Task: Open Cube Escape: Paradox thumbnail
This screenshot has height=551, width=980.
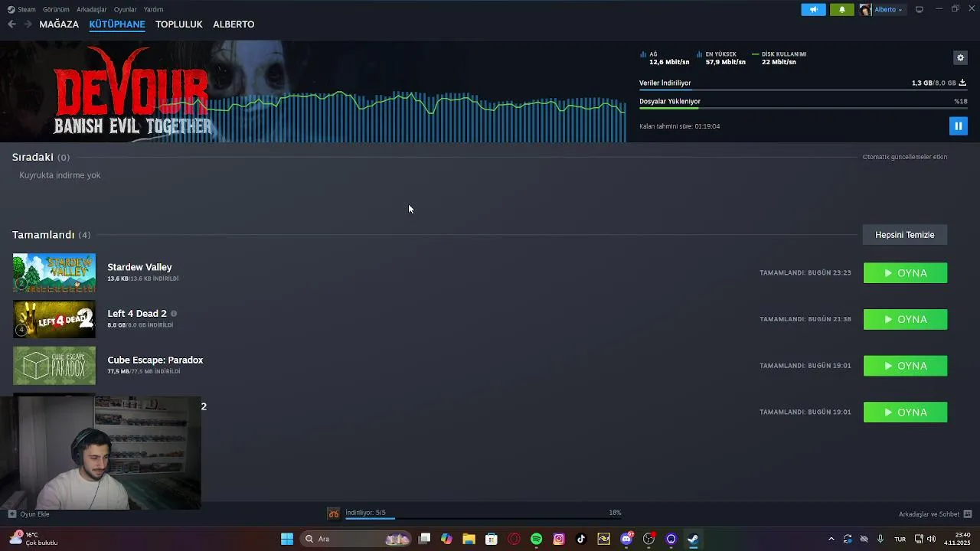Action: 54,366
